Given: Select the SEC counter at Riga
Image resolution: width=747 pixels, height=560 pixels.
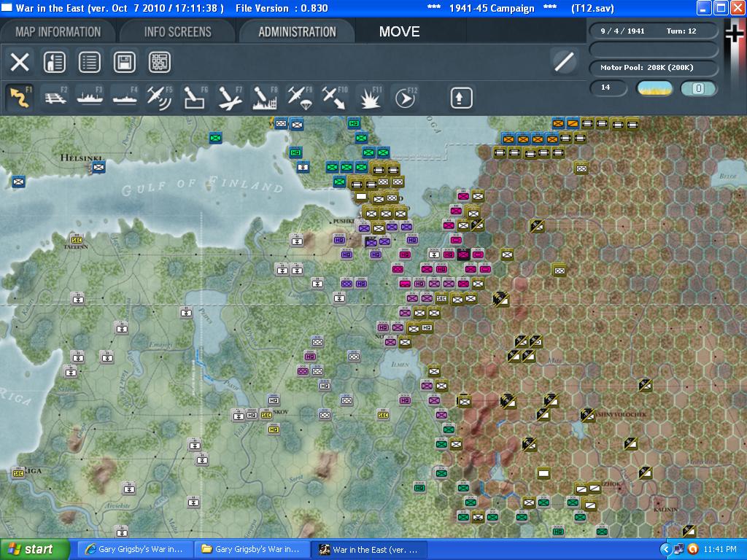Looking at the screenshot, I should 18,472.
